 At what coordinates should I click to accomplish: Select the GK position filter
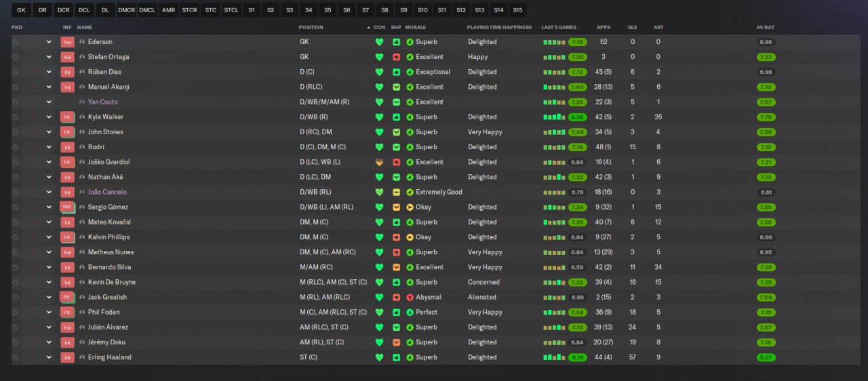[21, 10]
